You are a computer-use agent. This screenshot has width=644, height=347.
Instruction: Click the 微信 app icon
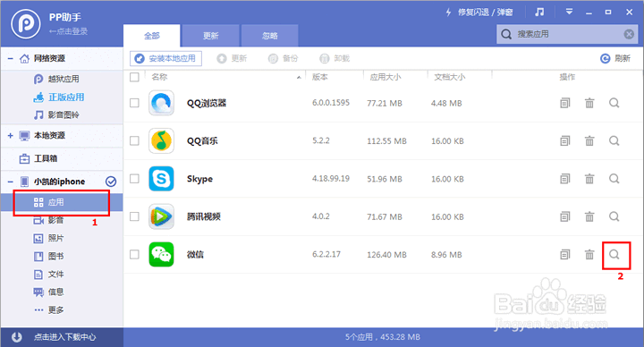point(161,255)
